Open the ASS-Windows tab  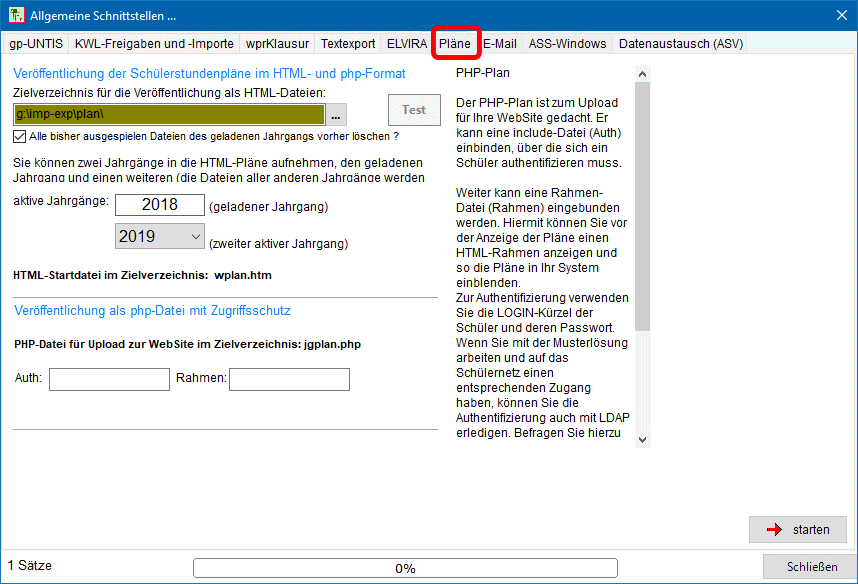pyautogui.click(x=567, y=44)
